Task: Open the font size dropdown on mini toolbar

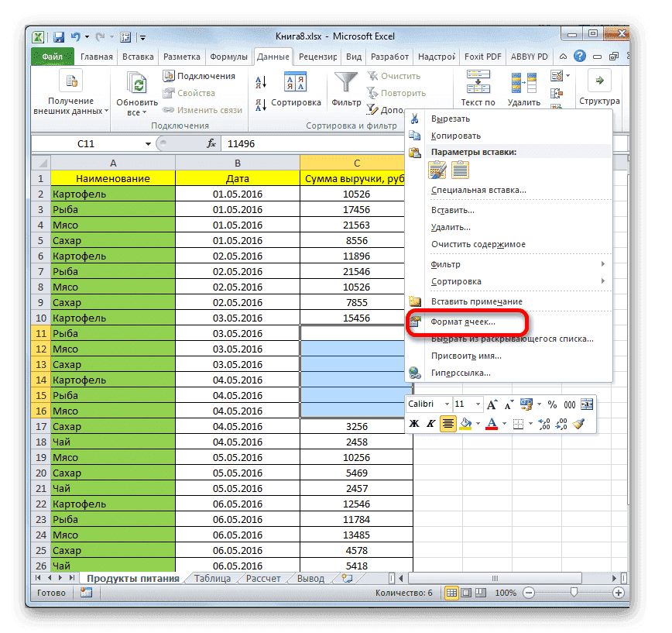Action: click(478, 404)
